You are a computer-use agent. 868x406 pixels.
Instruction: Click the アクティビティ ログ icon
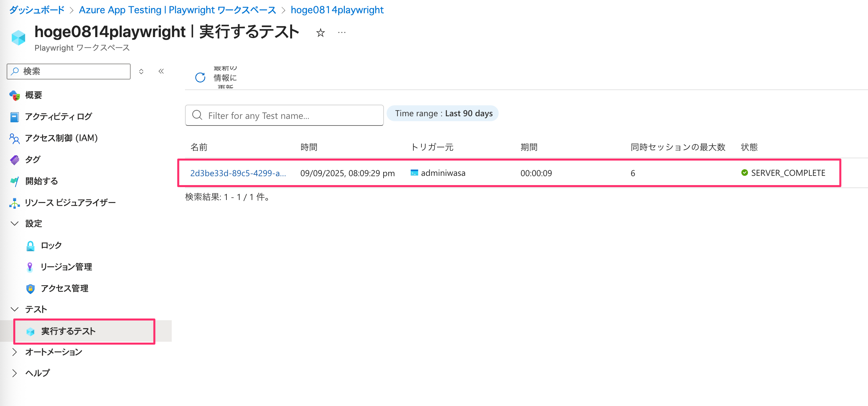[x=15, y=117]
